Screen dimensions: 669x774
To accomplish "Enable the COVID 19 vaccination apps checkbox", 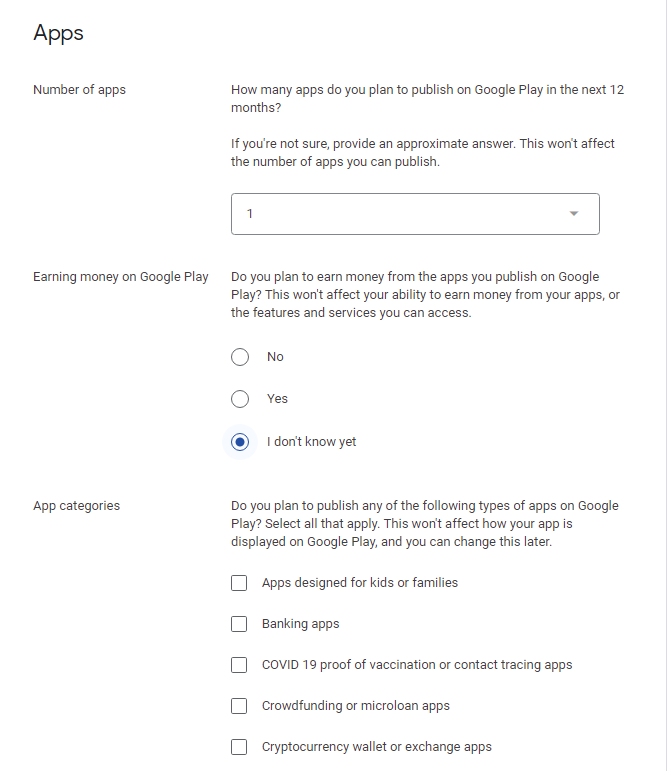I will (239, 665).
